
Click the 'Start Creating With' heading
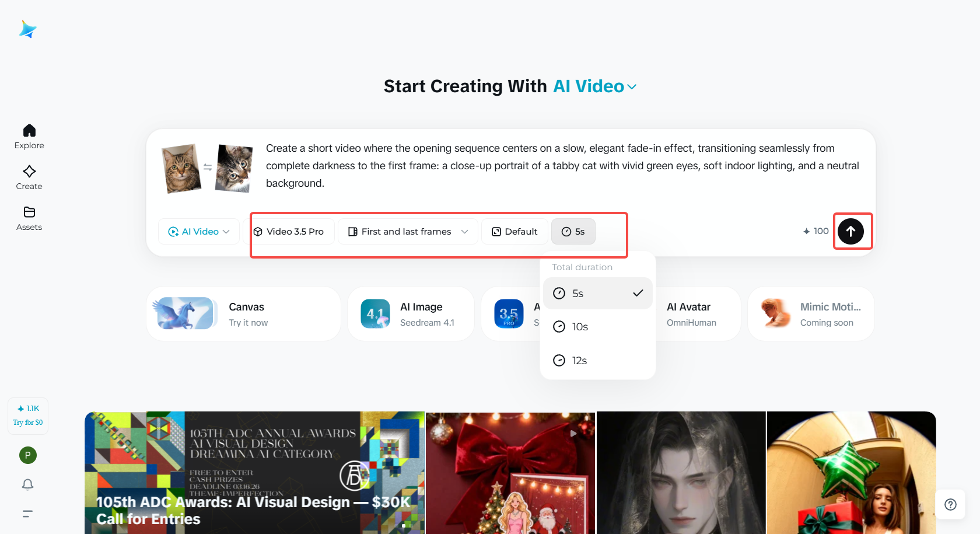[x=465, y=86]
